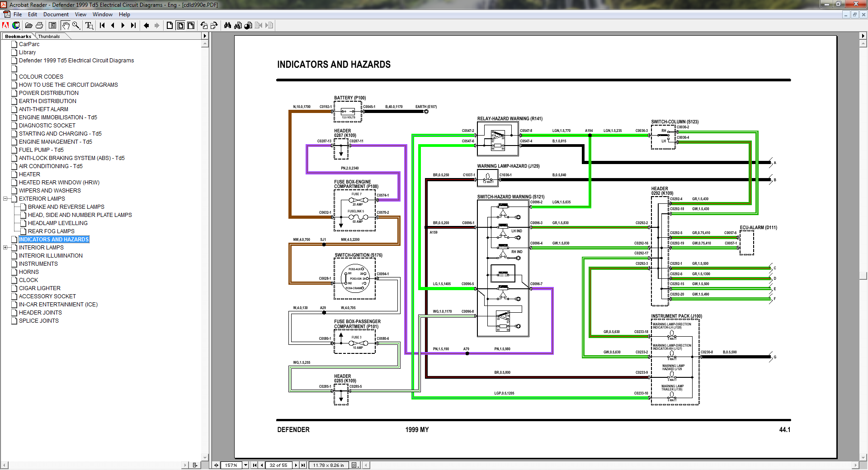The height and width of the screenshot is (470, 868).
Task: Open Find binoculars tool
Action: (x=227, y=25)
